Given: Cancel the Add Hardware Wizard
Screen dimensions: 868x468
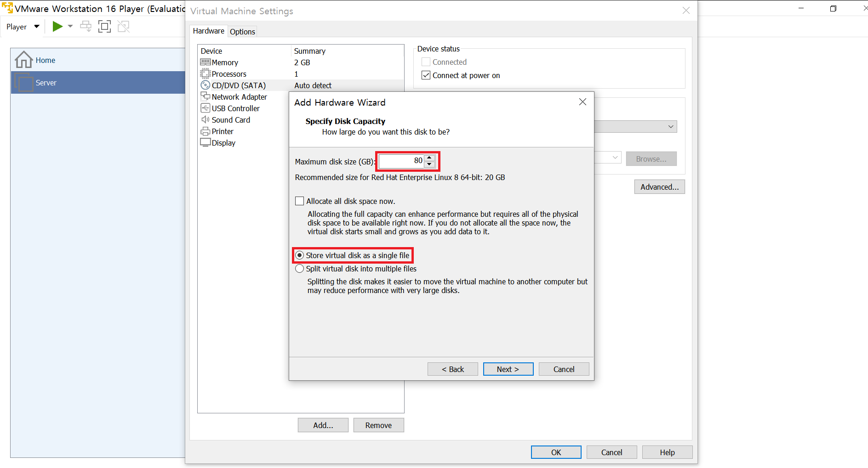Looking at the screenshot, I should pyautogui.click(x=564, y=369).
